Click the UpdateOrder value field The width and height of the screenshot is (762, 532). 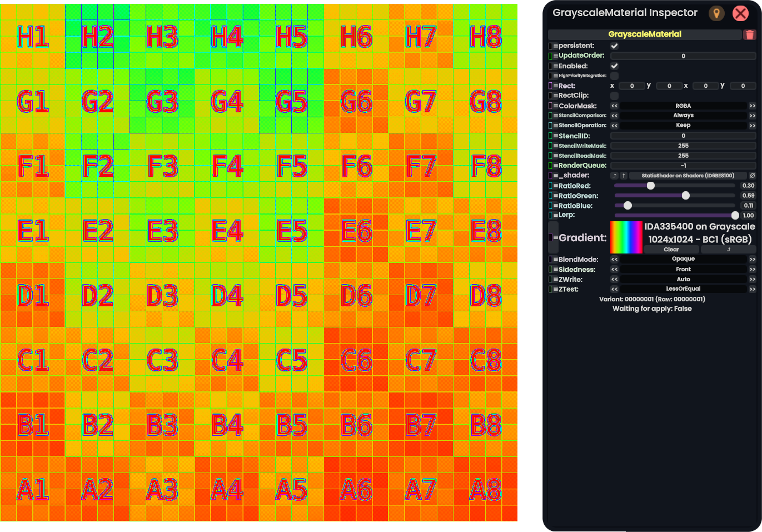coord(683,56)
